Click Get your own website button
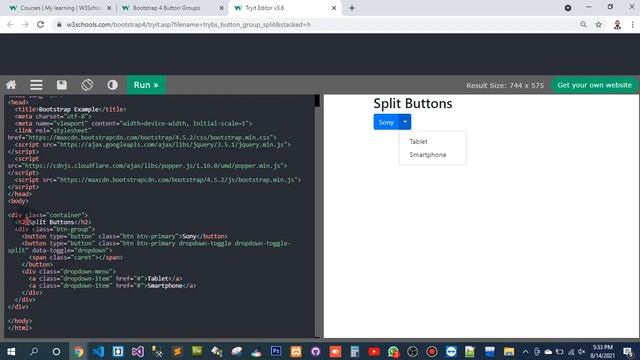Screen dimensions: 640x360 tap(594, 85)
